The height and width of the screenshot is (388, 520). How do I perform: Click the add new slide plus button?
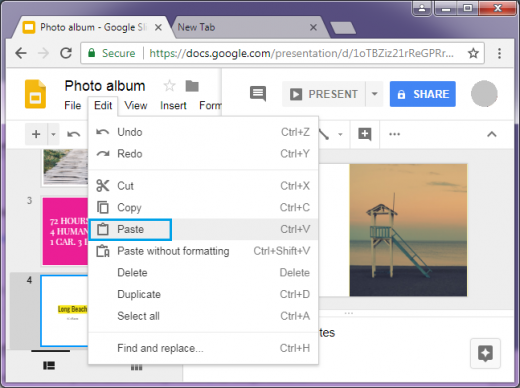[x=36, y=134]
